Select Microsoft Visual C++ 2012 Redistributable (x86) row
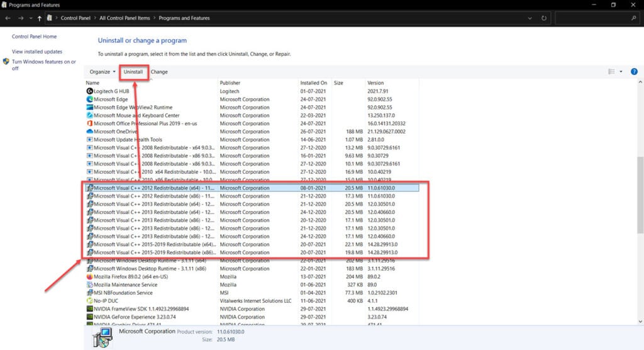644x350 pixels. [x=252, y=196]
